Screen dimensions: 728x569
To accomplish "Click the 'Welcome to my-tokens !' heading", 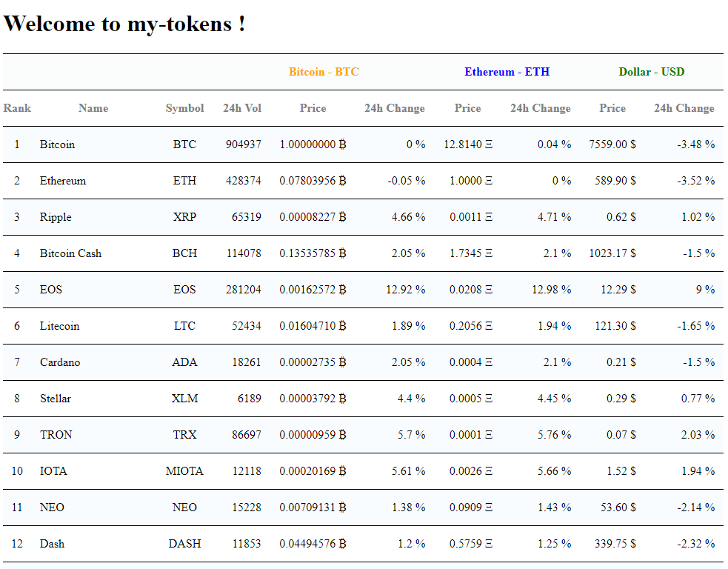I will click(124, 24).
